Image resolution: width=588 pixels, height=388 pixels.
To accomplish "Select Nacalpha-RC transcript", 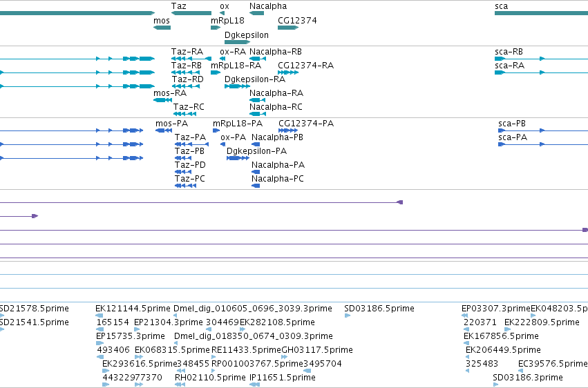I will point(258,114).
